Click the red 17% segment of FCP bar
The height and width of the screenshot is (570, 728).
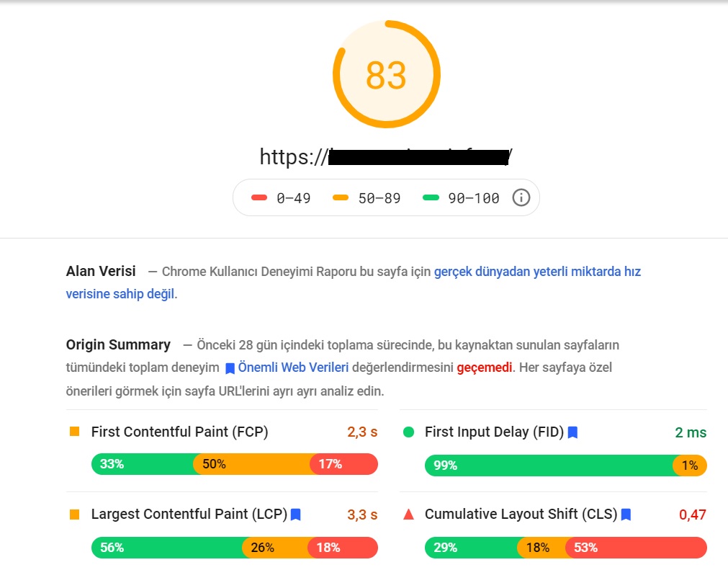pyautogui.click(x=343, y=464)
